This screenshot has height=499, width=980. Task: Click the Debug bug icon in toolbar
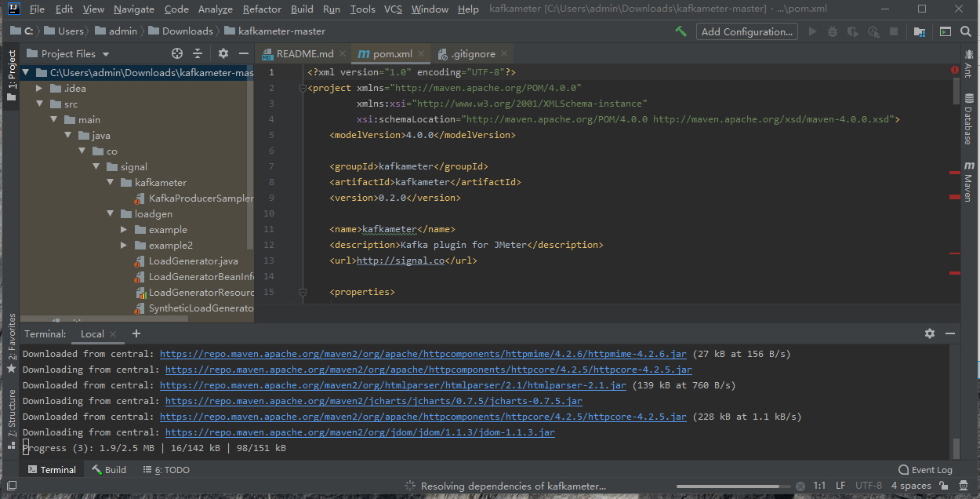click(x=832, y=31)
